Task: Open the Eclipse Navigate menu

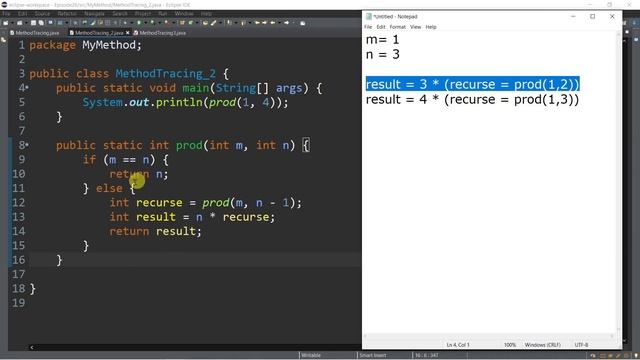Action: 94,13
